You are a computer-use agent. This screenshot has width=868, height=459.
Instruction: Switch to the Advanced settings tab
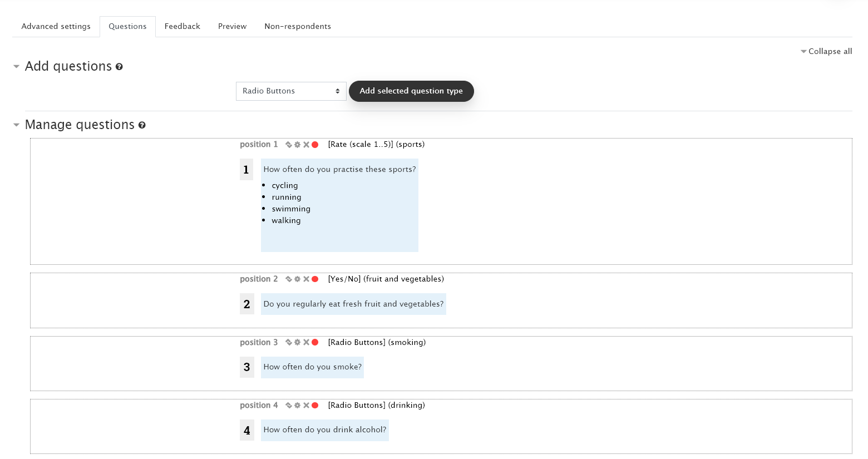point(56,27)
